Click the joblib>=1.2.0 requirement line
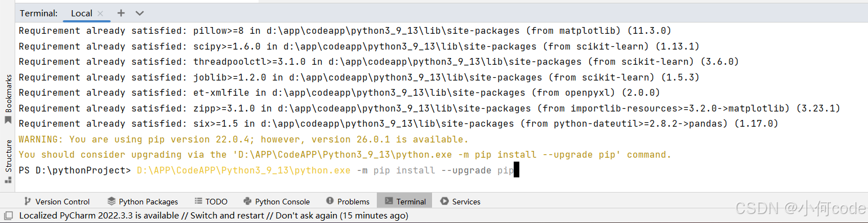 (359, 77)
